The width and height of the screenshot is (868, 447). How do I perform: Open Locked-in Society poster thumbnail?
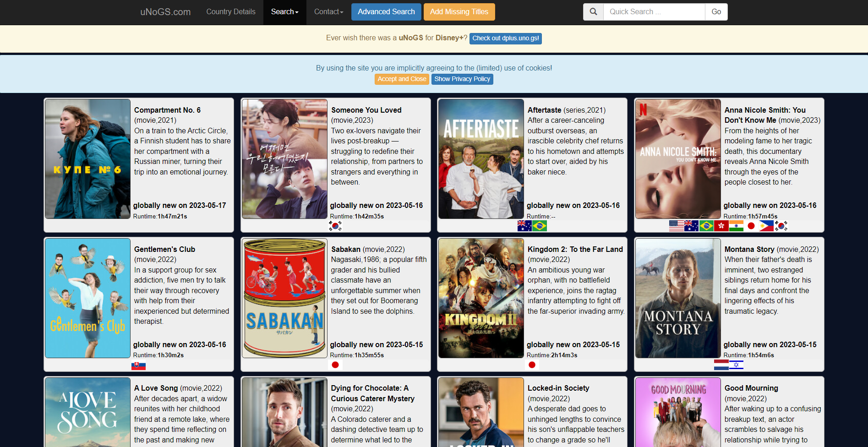[x=481, y=412]
